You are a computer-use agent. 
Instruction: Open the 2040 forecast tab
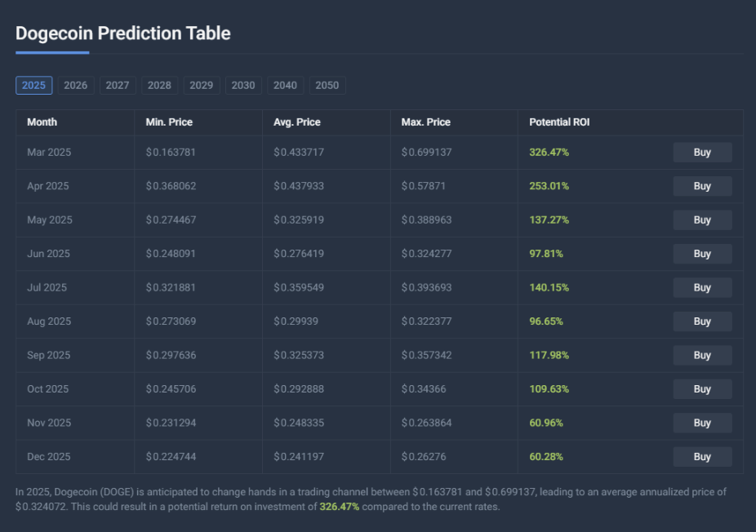(x=285, y=85)
